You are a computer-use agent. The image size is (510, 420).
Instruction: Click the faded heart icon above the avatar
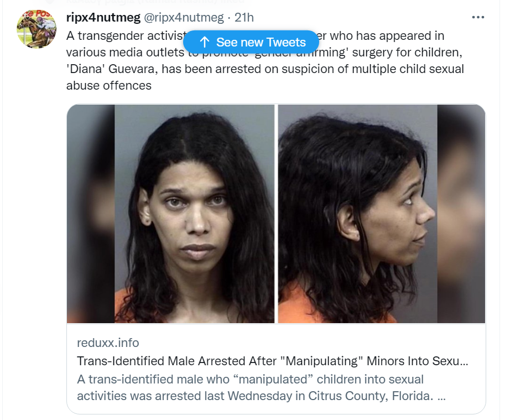point(49,2)
